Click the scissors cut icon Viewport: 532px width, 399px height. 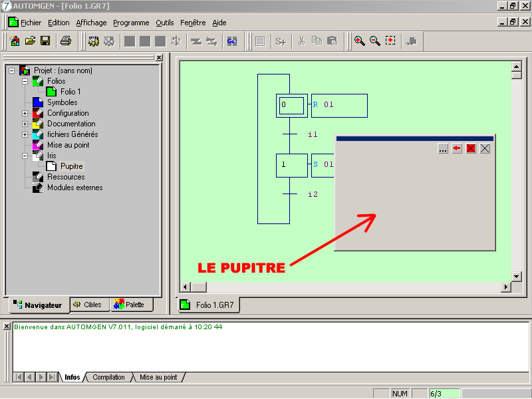[301, 41]
